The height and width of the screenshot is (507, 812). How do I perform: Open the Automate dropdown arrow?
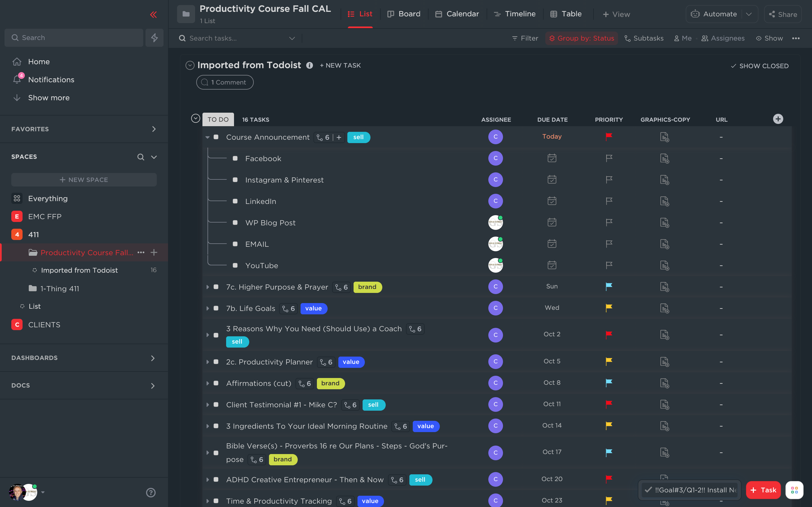(x=749, y=14)
